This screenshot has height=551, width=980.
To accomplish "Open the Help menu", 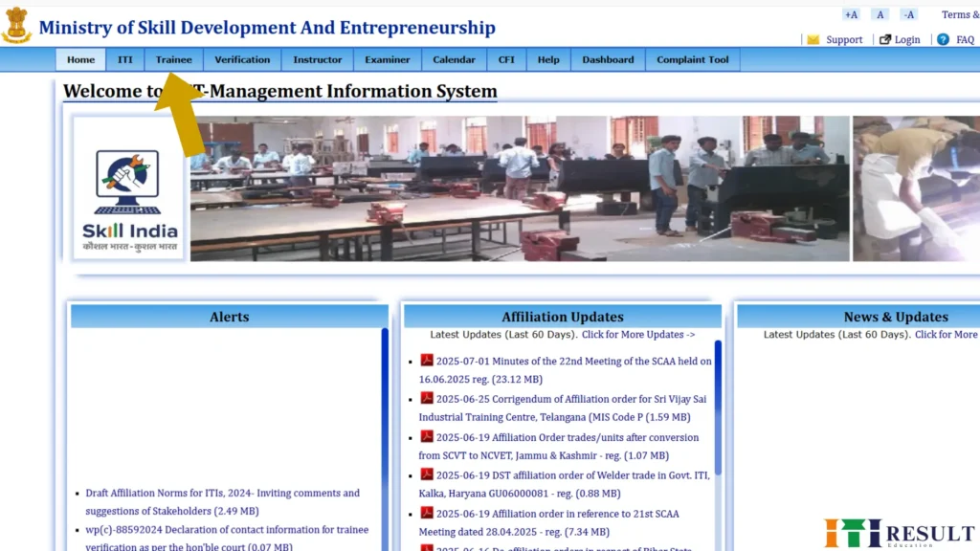I will [548, 60].
